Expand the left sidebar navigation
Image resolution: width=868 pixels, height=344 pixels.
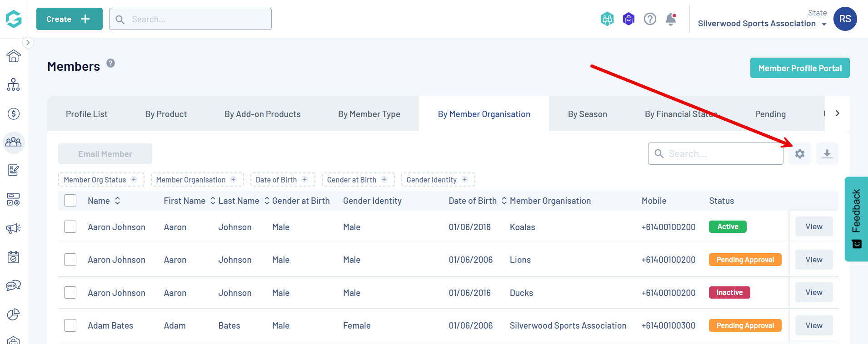tap(28, 43)
